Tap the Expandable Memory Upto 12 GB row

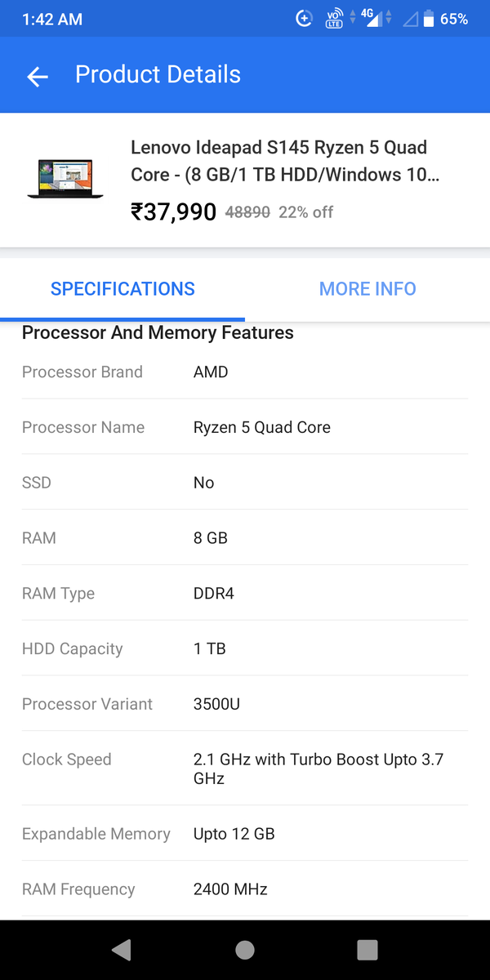[245, 834]
